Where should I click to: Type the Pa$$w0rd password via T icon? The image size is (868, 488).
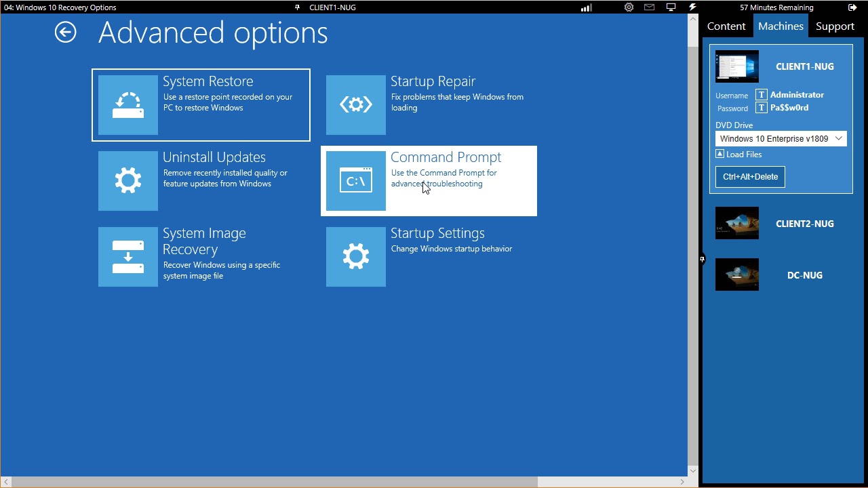coord(762,108)
